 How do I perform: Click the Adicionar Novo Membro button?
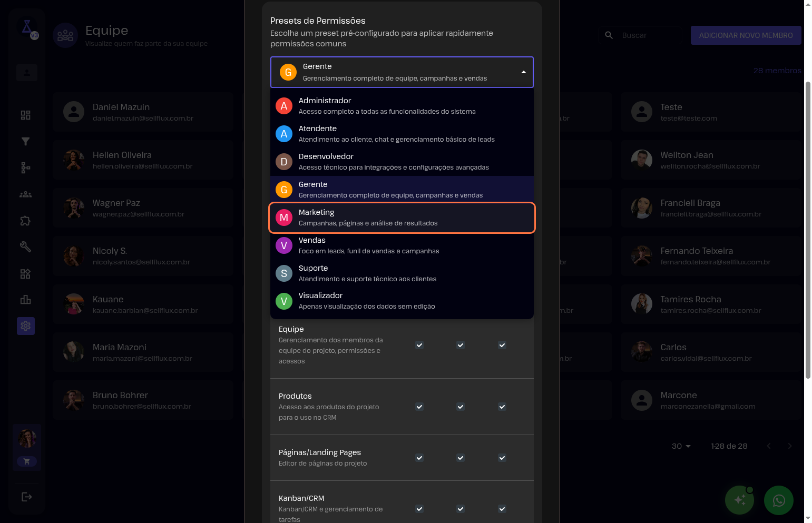745,35
